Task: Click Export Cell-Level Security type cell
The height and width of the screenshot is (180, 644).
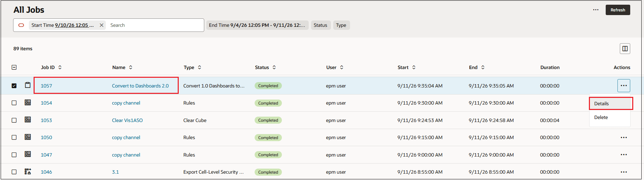Action: pos(214,172)
